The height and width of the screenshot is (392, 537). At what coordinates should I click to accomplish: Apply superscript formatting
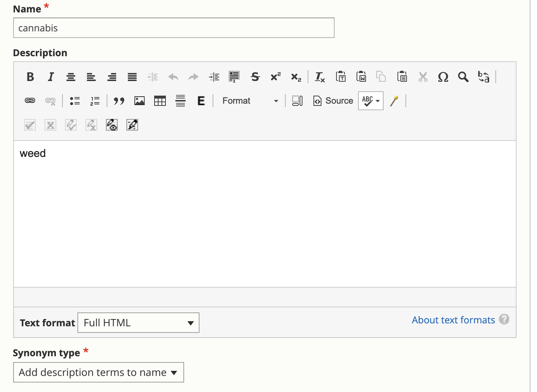pos(275,77)
